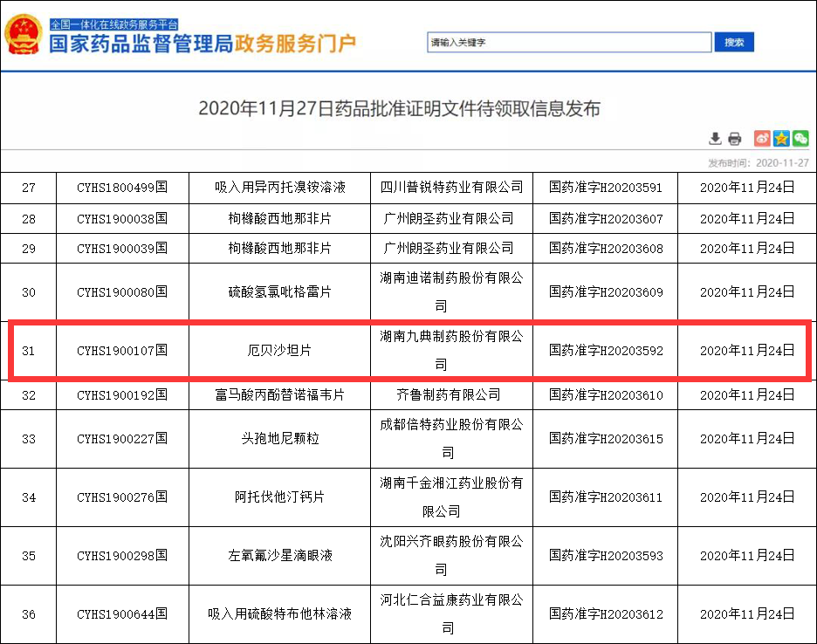Select approval number 国药准字H20203591
The image size is (817, 644).
(606, 188)
